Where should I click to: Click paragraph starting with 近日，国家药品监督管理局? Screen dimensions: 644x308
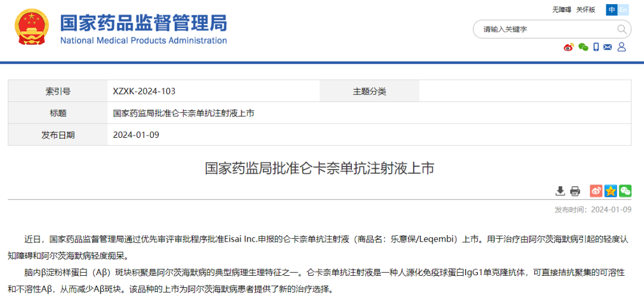[318, 247]
